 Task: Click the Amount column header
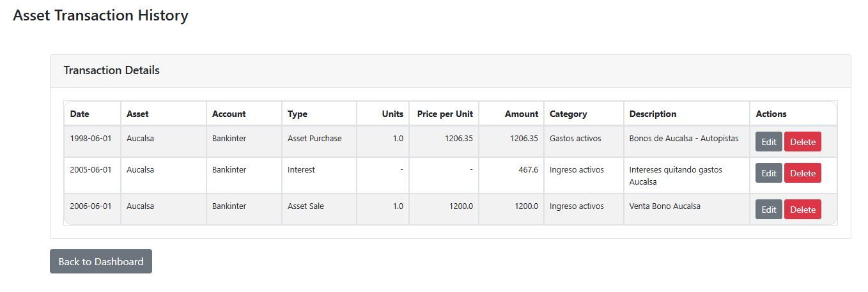(522, 114)
